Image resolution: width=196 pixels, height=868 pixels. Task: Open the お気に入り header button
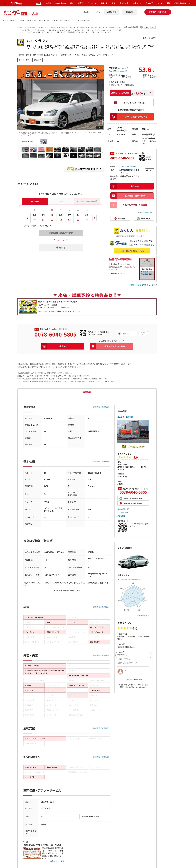click(111, 12)
